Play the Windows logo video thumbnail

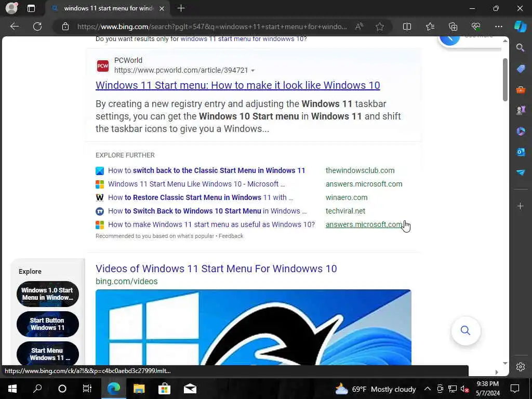pos(253,327)
